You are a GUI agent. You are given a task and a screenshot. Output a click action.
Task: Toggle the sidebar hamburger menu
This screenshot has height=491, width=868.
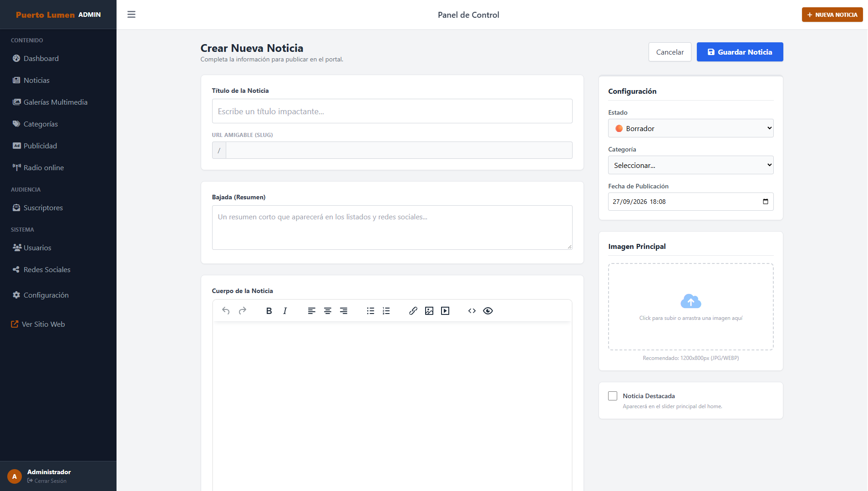131,15
